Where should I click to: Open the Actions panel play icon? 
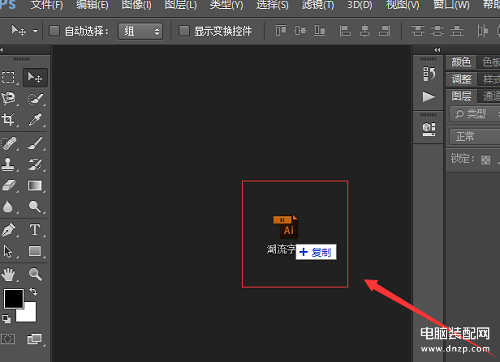[x=429, y=97]
